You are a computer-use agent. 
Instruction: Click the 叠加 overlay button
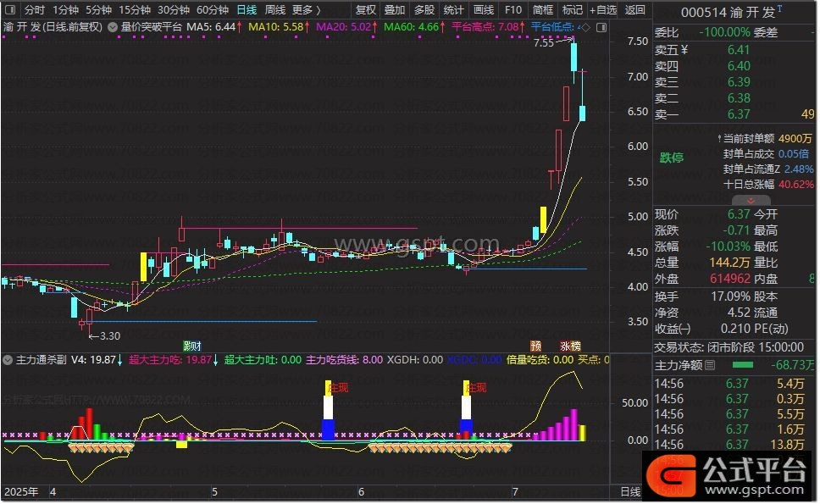point(395,10)
